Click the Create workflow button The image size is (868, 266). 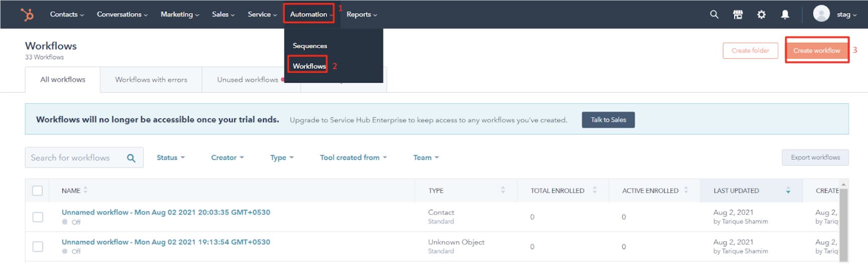tap(816, 51)
